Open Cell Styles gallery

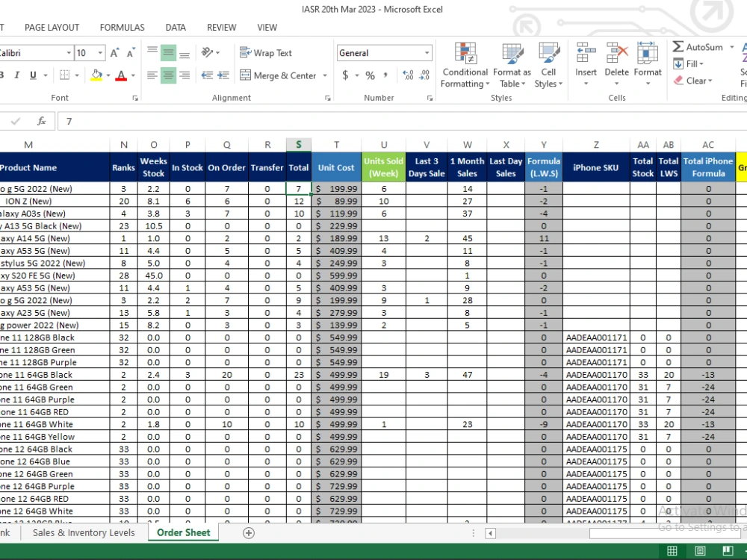tap(548, 65)
